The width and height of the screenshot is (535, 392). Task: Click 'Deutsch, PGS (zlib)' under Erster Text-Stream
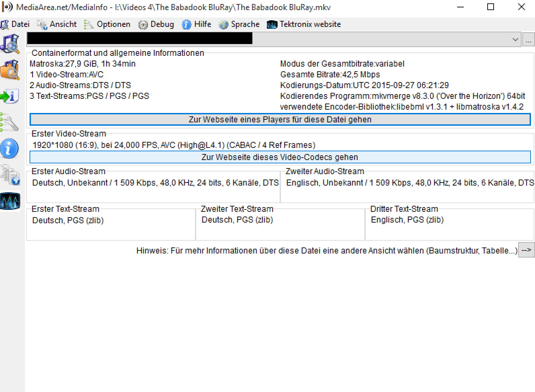tap(68, 220)
